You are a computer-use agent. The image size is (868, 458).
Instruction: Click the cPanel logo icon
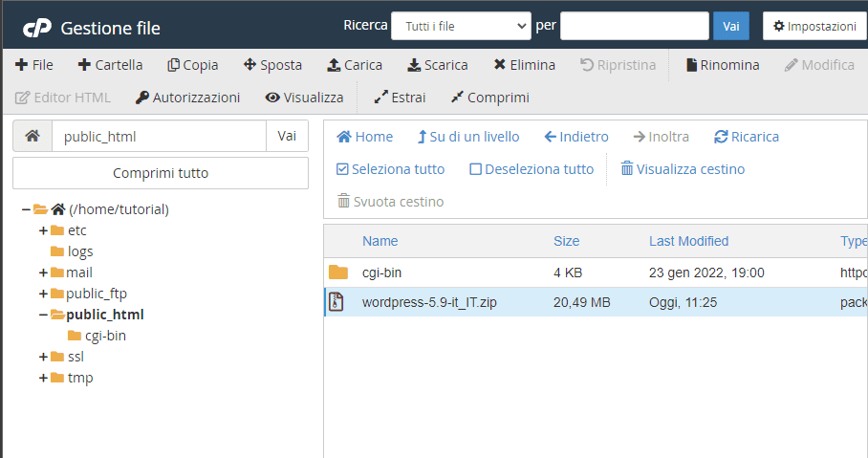[37, 28]
